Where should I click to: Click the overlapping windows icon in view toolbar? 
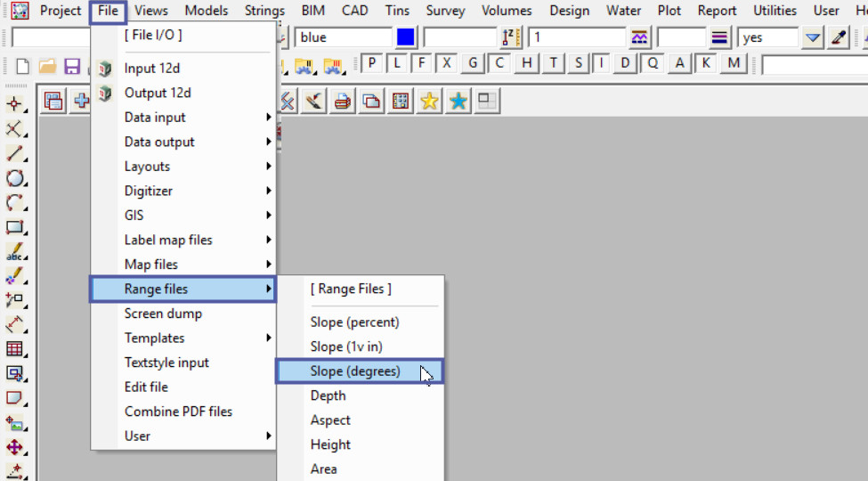(371, 101)
